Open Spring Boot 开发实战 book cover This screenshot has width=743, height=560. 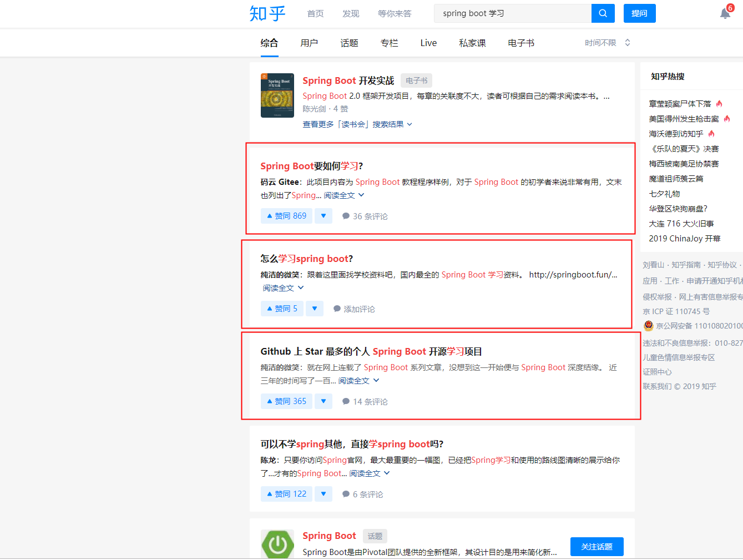[x=277, y=95]
